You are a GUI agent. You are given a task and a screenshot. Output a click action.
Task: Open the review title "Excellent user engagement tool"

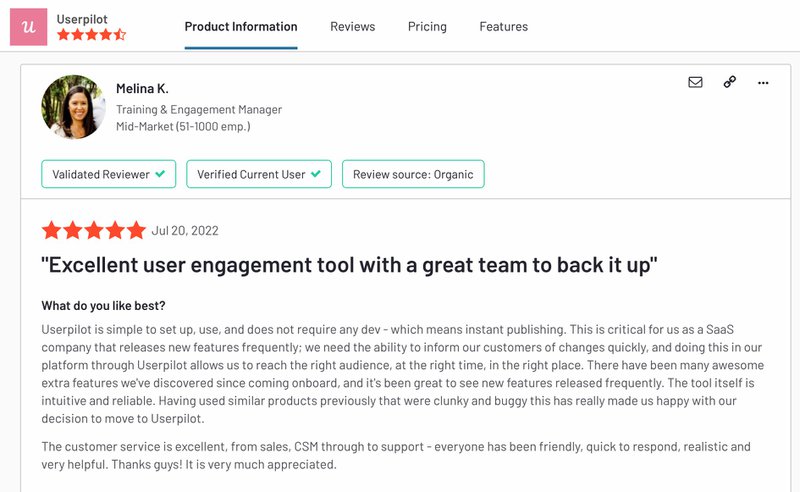tap(349, 266)
